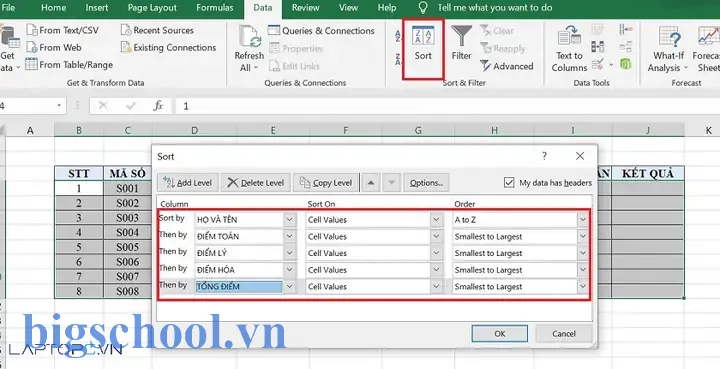Viewport: 720px width, 369px height.
Task: Open the Home tab
Action: [x=53, y=8]
